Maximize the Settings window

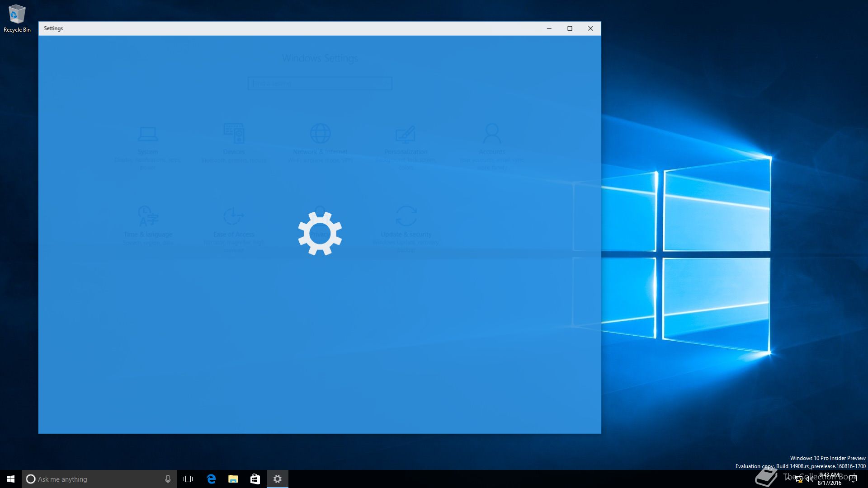click(x=570, y=28)
